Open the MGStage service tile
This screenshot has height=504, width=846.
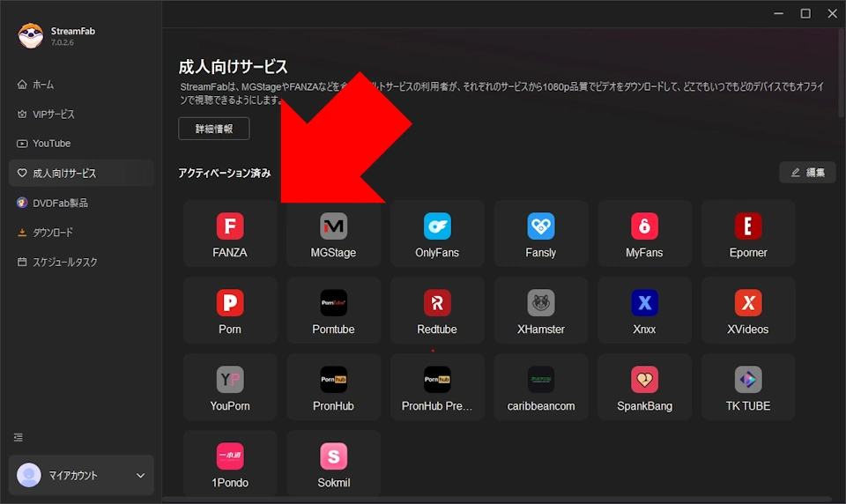point(333,233)
